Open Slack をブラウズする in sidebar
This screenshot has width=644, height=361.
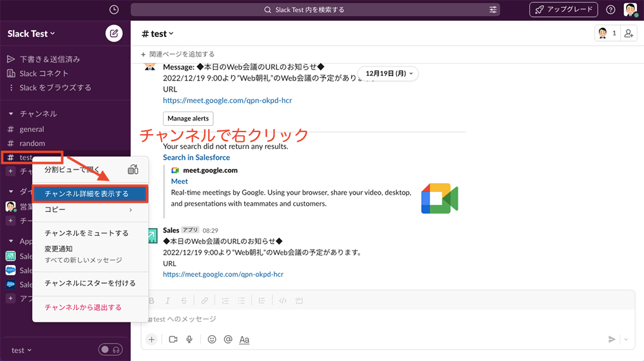55,88
